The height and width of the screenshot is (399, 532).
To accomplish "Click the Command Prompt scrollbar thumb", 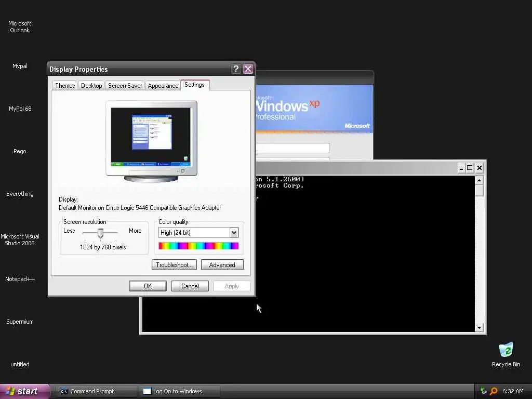I will pyautogui.click(x=479, y=191).
